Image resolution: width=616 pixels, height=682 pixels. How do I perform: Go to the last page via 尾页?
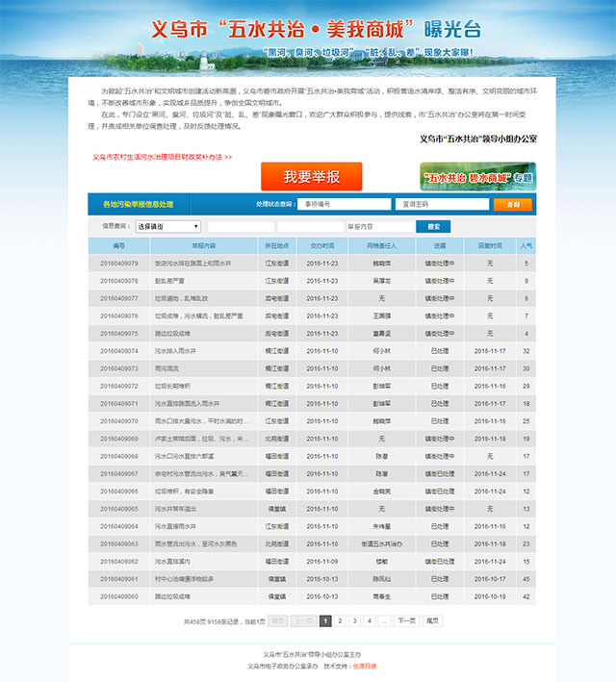(433, 621)
